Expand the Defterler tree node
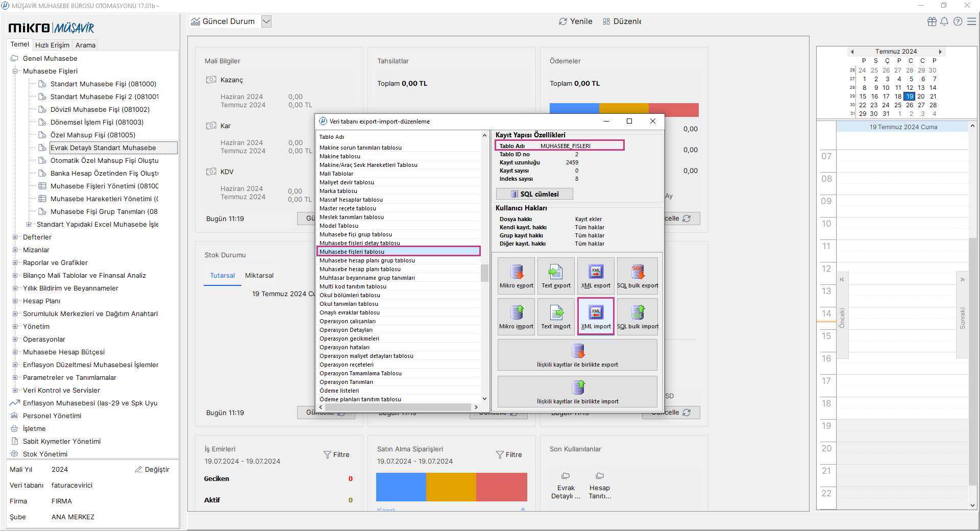Image resolution: width=980 pixels, height=531 pixels. coord(15,237)
